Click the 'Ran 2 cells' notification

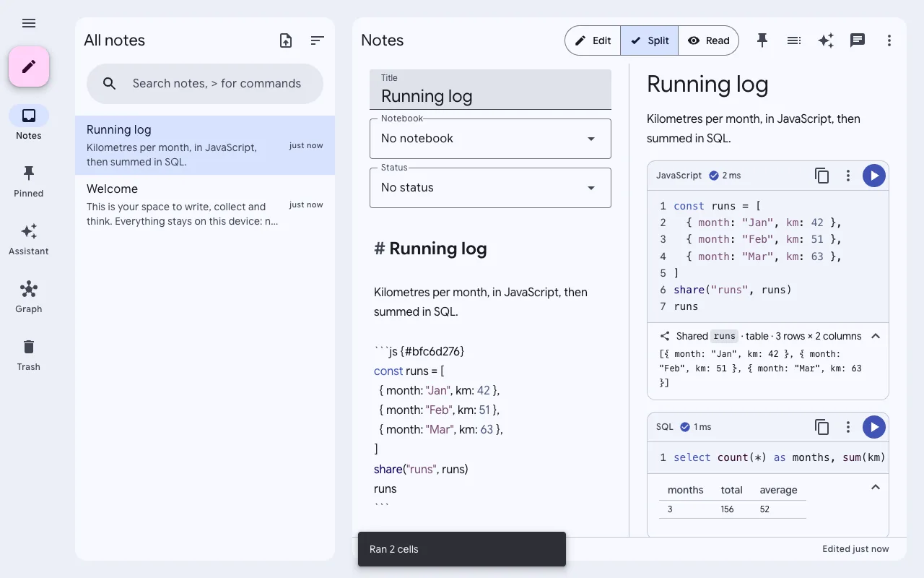tap(462, 549)
